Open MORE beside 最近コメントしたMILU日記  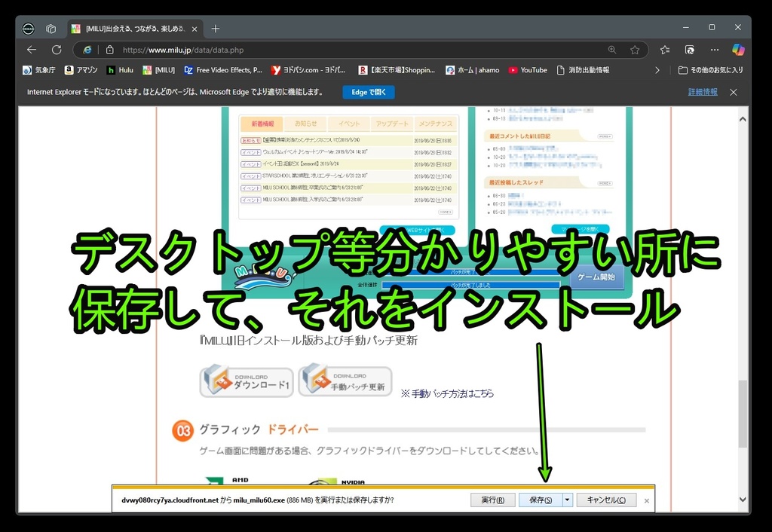pyautogui.click(x=605, y=136)
